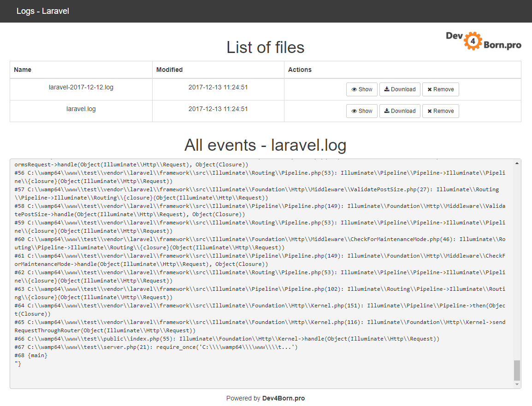This screenshot has height=406, width=532.
Task: Show the laravel-2017-12-12.log file
Action: coord(362,89)
